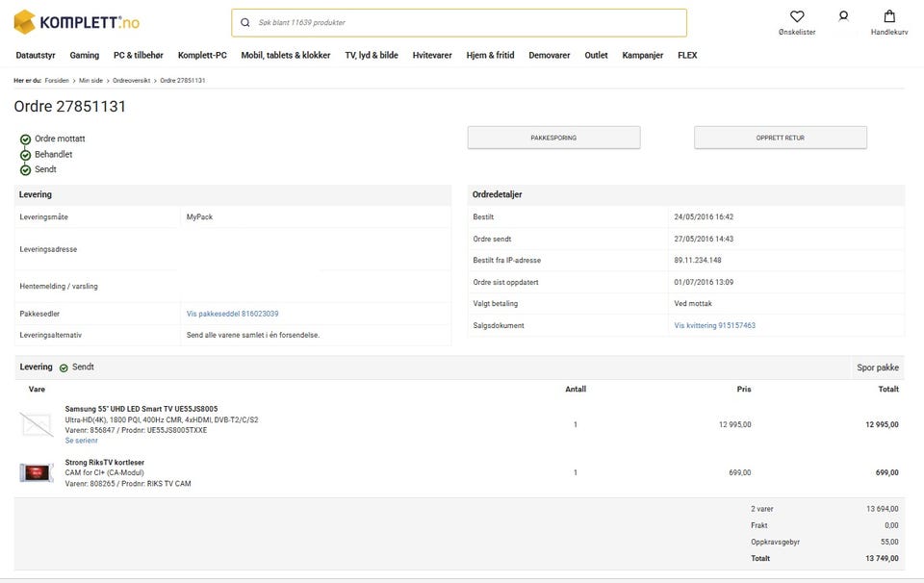
Task: Select Ordre sendt date 27/05/2016 14:43
Action: click(704, 239)
